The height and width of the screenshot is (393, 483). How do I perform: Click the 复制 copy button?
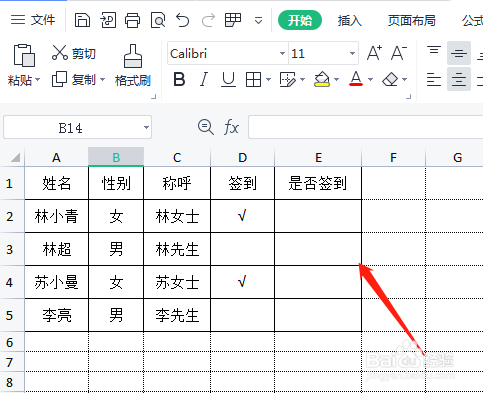tap(74, 80)
